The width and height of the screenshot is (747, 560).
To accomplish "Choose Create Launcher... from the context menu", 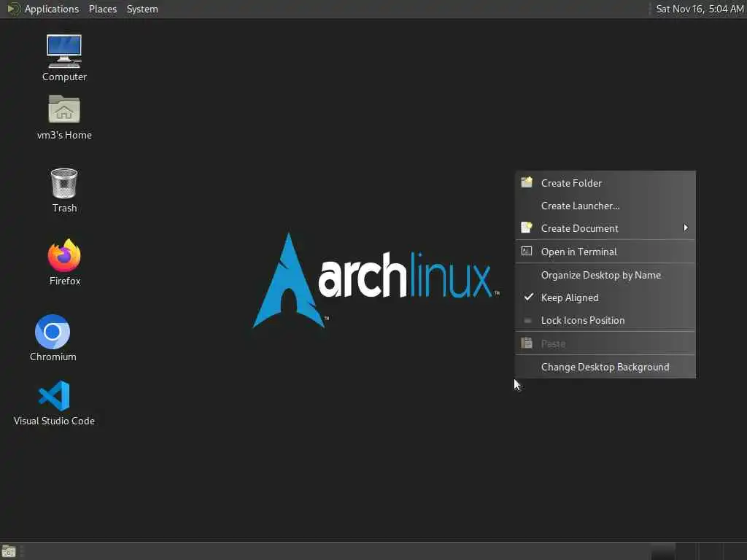I will [605, 206].
